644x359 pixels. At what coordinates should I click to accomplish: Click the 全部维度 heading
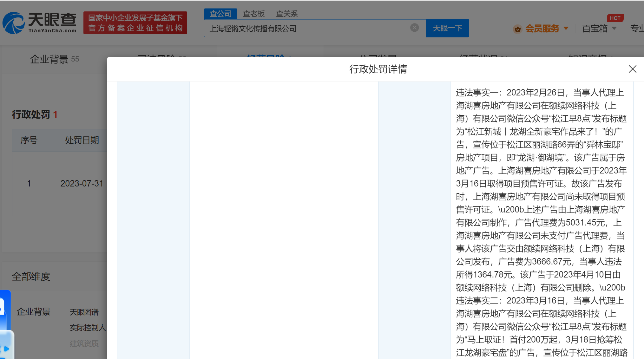point(31,277)
